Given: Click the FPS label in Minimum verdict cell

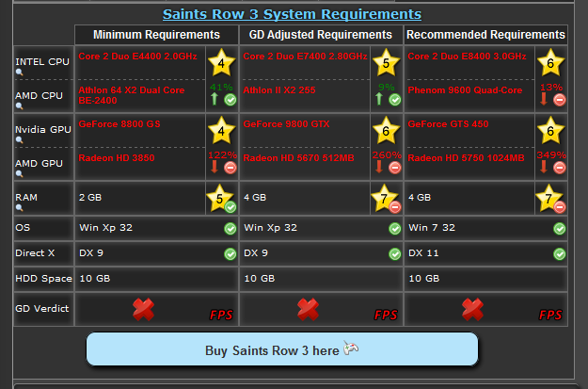Looking at the screenshot, I should point(221,315).
